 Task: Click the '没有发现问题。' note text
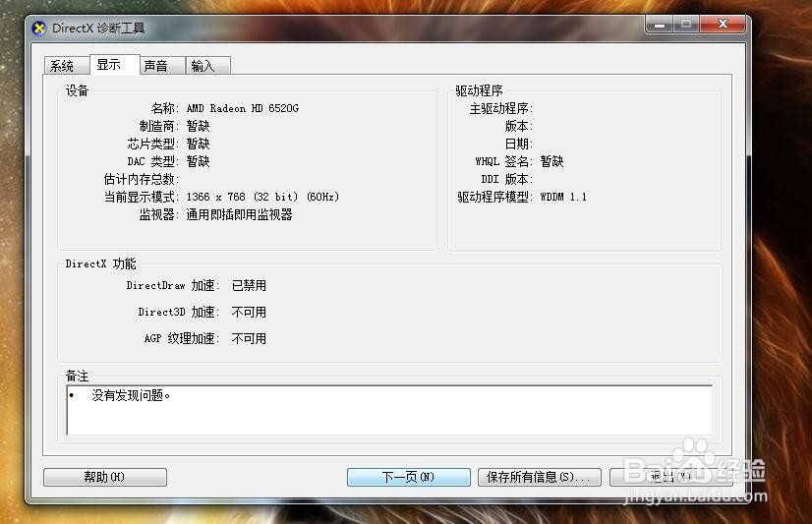[131, 395]
